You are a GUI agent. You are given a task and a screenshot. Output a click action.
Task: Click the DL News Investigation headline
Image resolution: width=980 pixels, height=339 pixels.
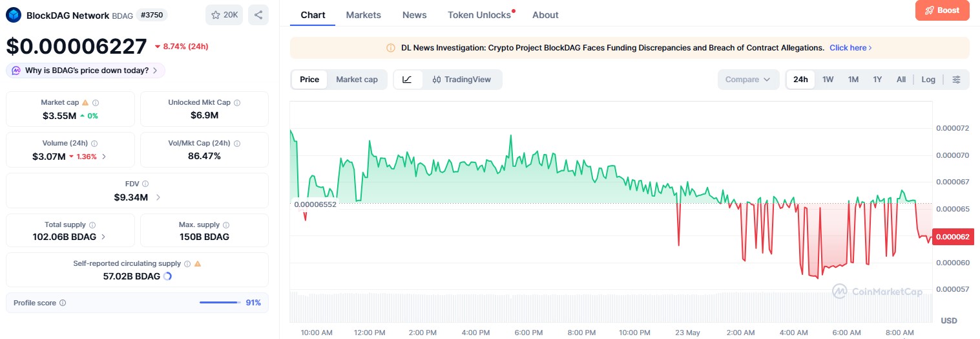[612, 48]
